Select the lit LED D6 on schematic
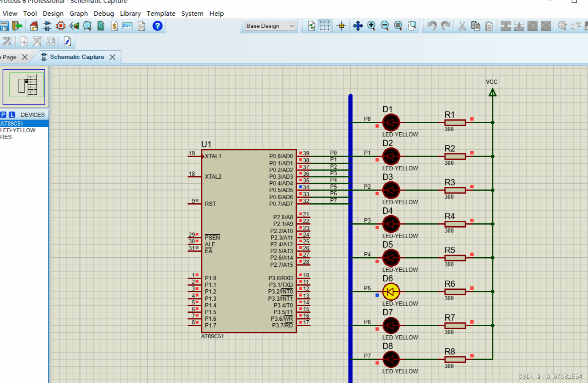The height and width of the screenshot is (383, 588). pyautogui.click(x=391, y=292)
